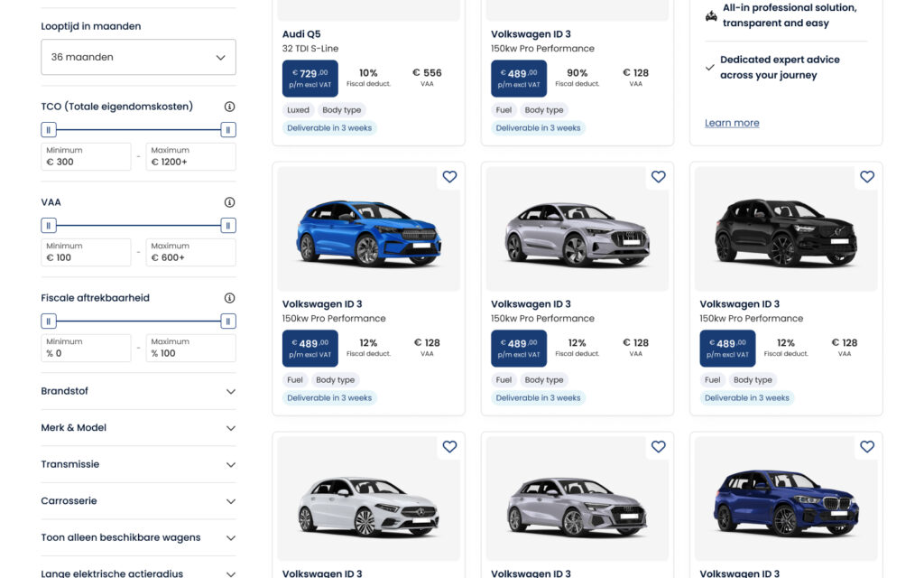The width and height of the screenshot is (924, 578).
Task: Click the €729 price button on Audi Q5
Action: (x=310, y=79)
